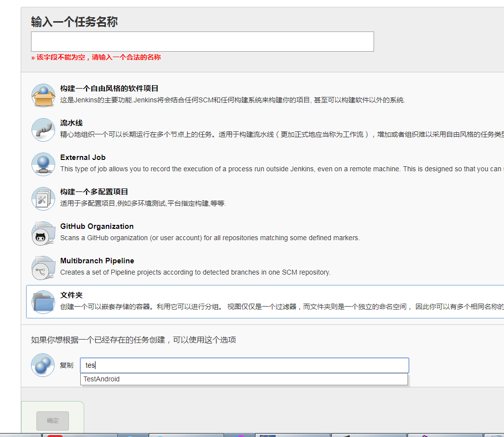Viewport: 504px width, 437px height.
Task: Select the 流水线 project type title
Action: (x=71, y=123)
